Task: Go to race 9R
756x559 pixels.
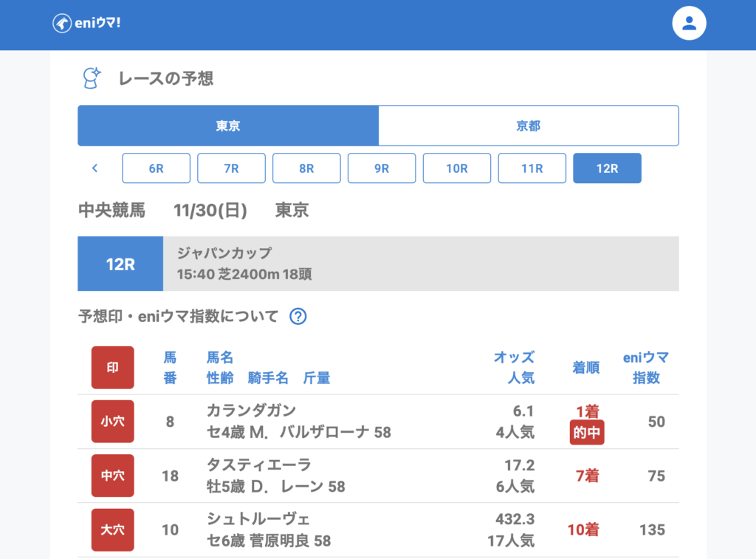Action: click(382, 168)
